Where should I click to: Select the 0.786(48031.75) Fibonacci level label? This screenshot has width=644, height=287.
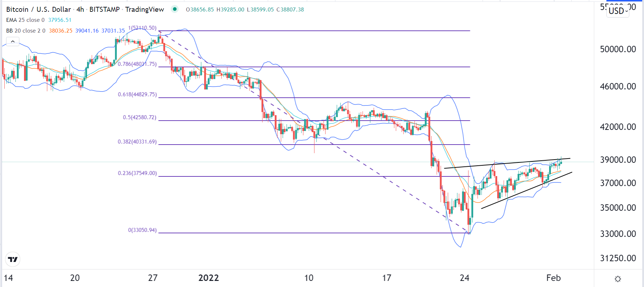point(137,64)
